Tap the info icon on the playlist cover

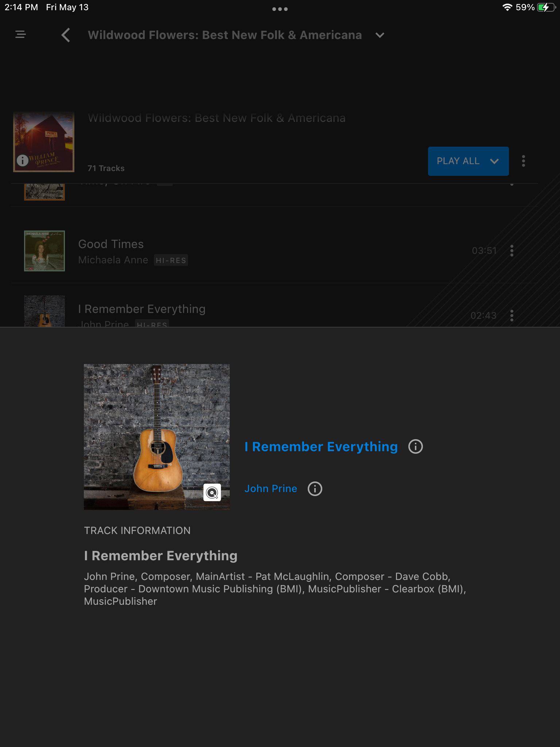click(x=23, y=160)
